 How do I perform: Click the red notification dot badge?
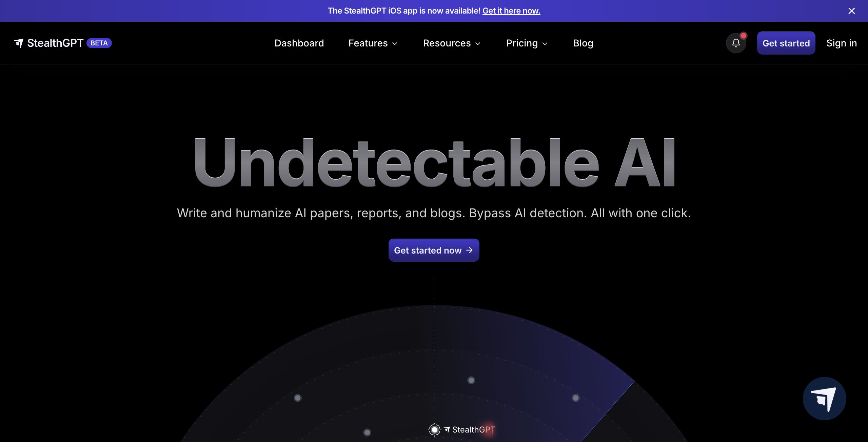[743, 36]
